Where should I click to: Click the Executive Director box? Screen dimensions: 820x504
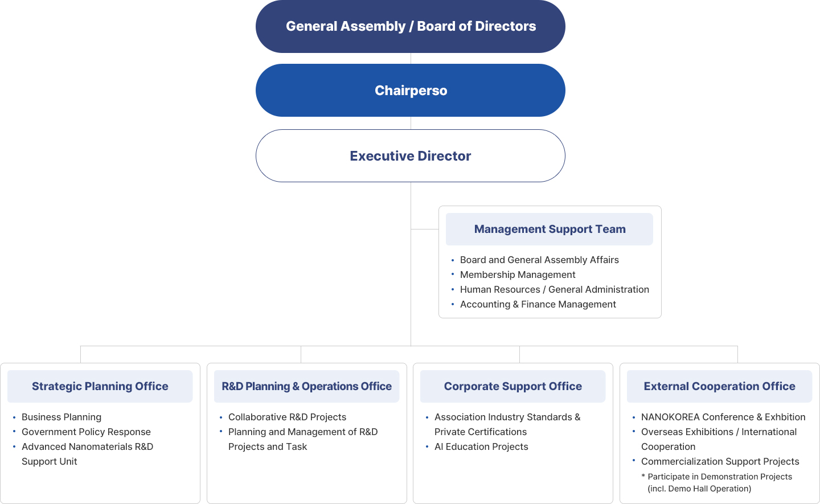tap(410, 156)
